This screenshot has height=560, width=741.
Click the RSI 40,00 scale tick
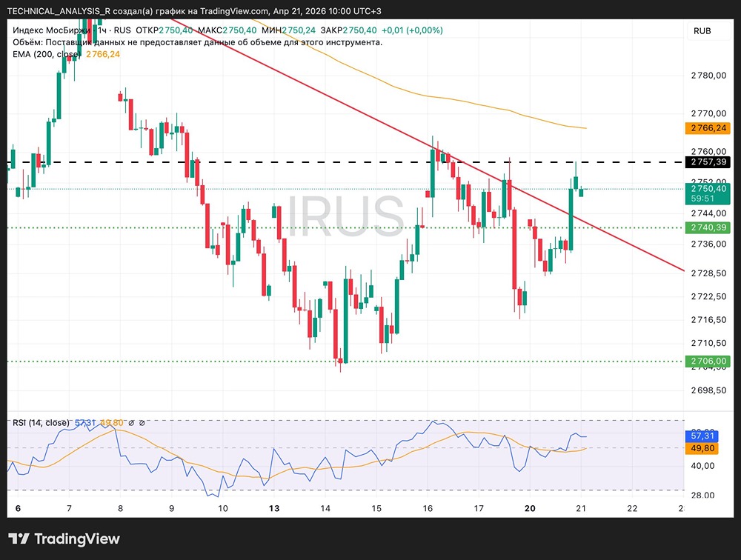point(702,466)
